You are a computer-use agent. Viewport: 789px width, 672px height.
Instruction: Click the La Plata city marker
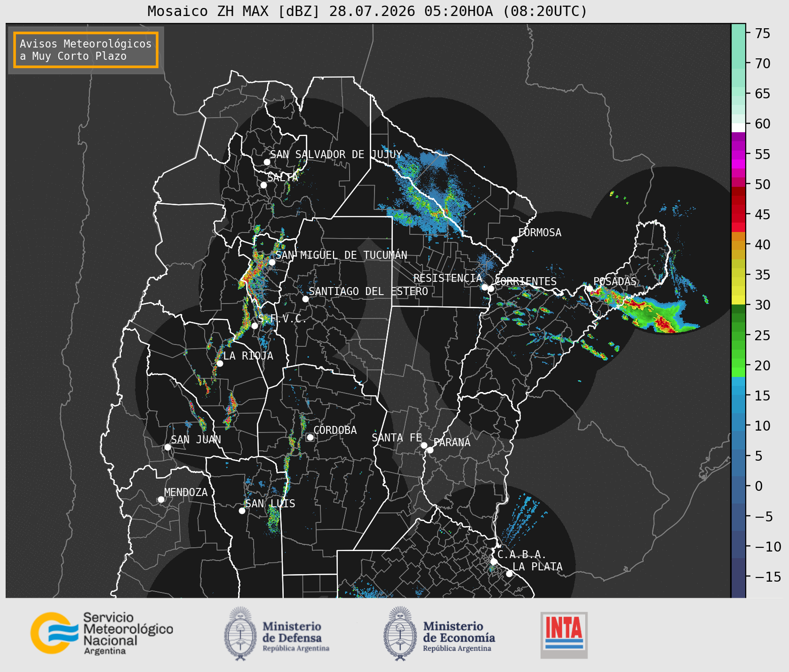pyautogui.click(x=509, y=574)
